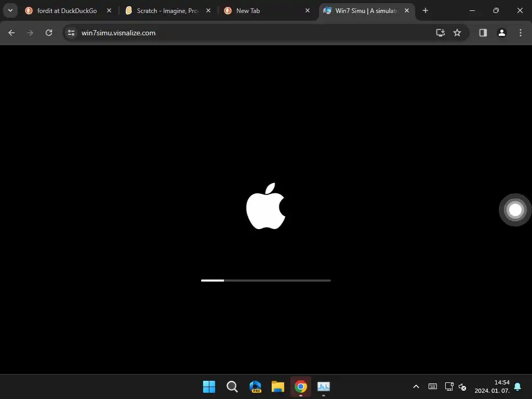Open the tab search dropdown arrow
The width and height of the screenshot is (532, 399).
[10, 10]
